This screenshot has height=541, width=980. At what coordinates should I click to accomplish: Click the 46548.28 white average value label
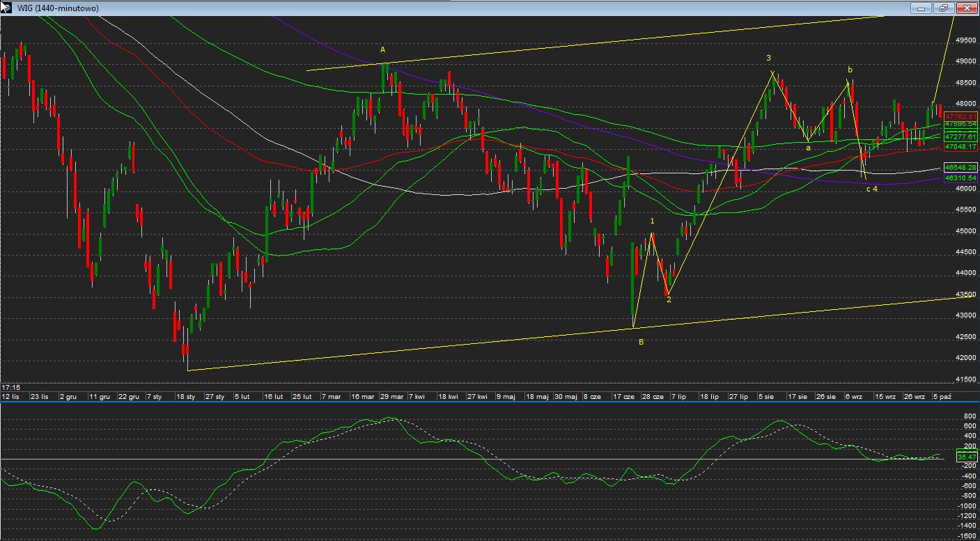click(960, 168)
